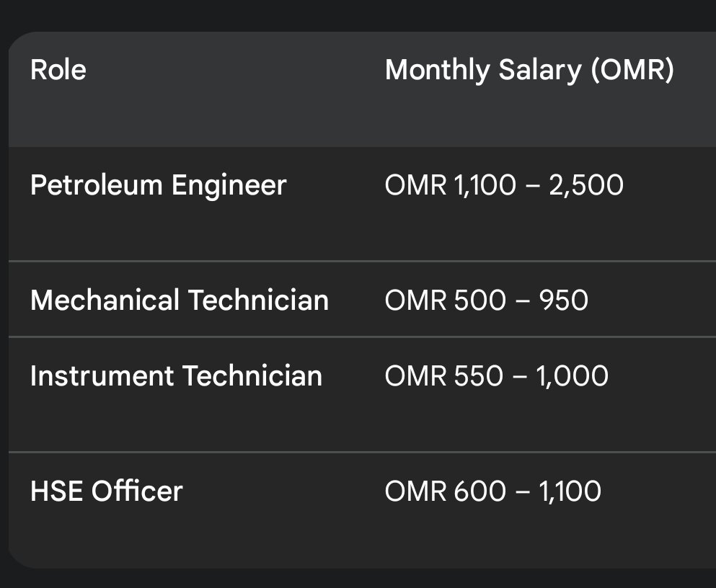Click the 550 minimum Instrument Technician salary
The width and height of the screenshot is (716, 588).
[478, 375]
